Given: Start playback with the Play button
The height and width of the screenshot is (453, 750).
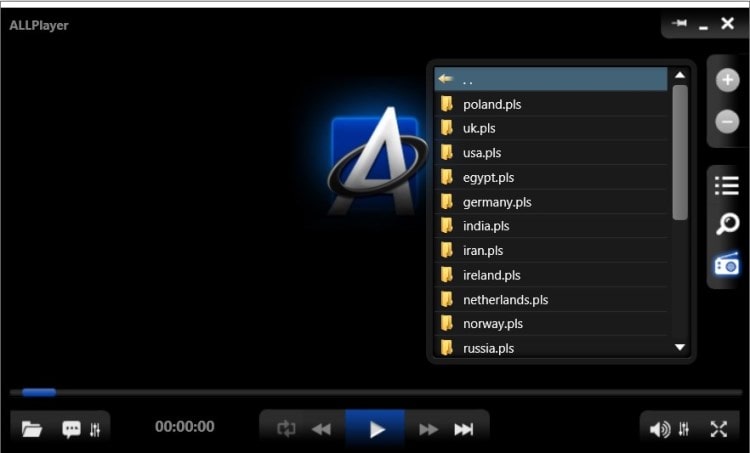Looking at the screenshot, I should [376, 429].
